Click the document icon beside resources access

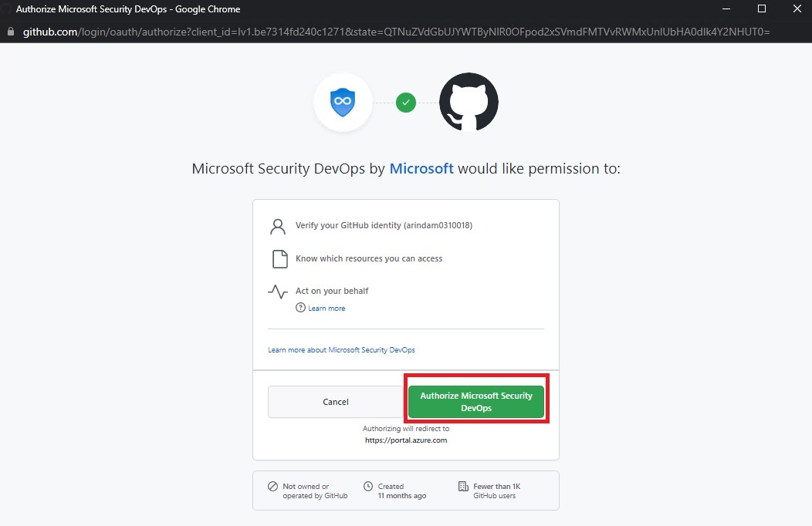pos(280,258)
